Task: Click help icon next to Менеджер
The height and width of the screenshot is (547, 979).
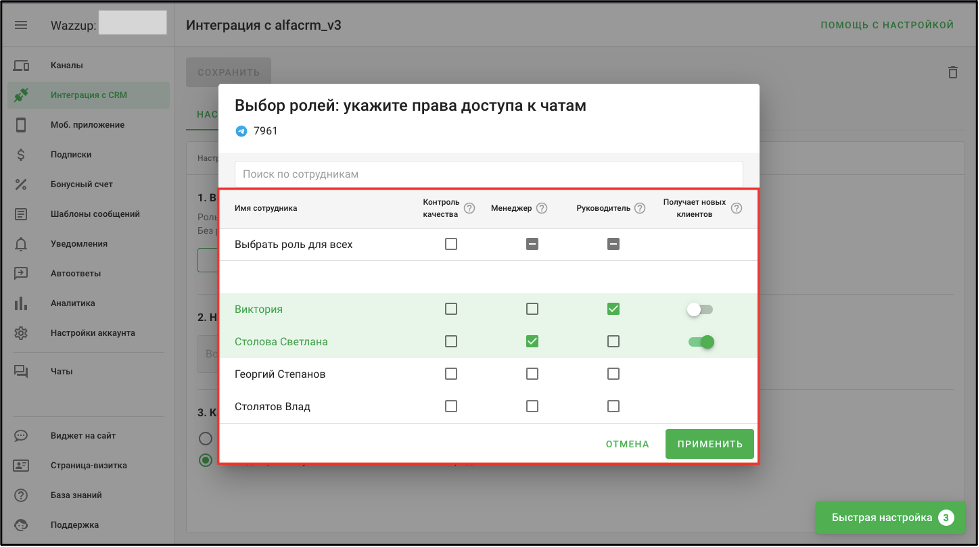Action: 542,208
